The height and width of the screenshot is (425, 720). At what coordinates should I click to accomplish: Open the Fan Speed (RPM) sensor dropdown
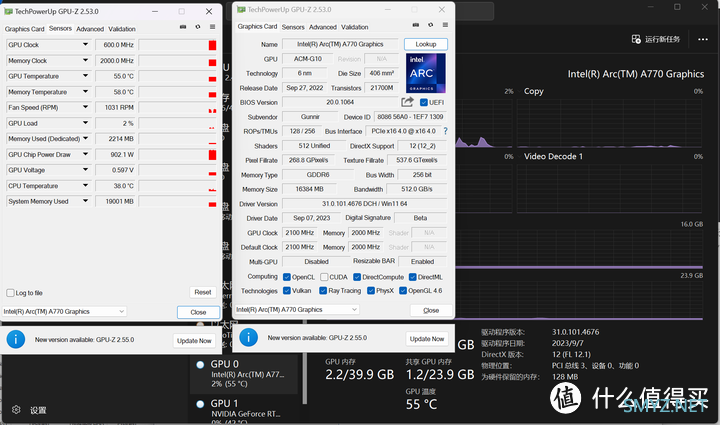point(85,107)
